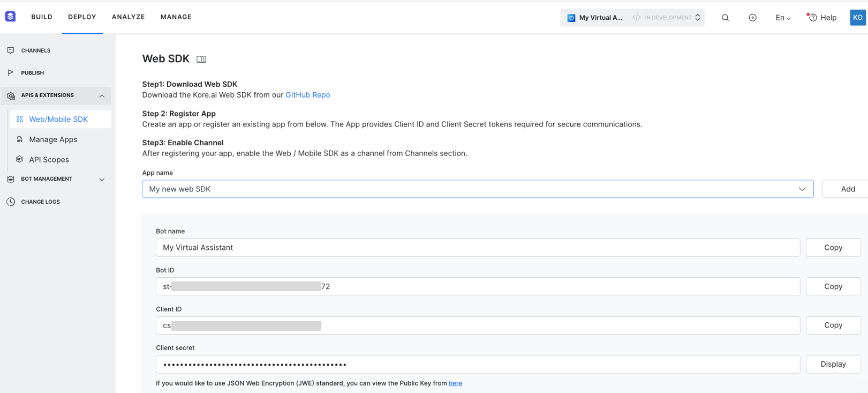Click the Channels chat icon in sidebar
The image size is (868, 393).
point(11,50)
